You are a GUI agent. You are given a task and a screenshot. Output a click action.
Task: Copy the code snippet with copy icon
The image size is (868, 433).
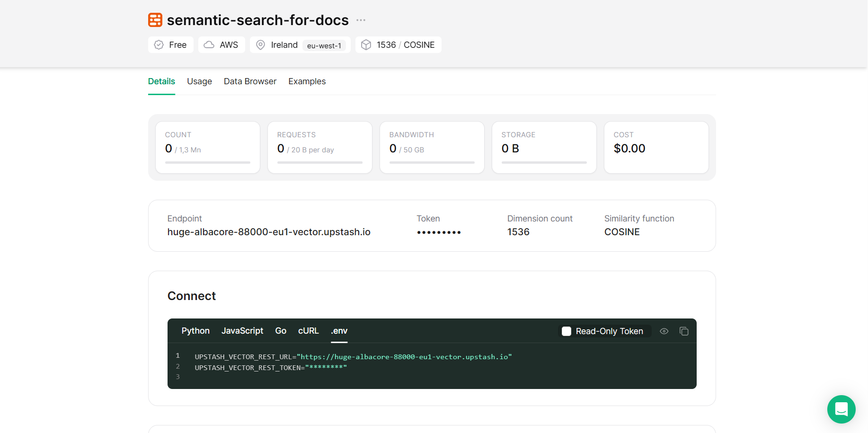click(684, 331)
